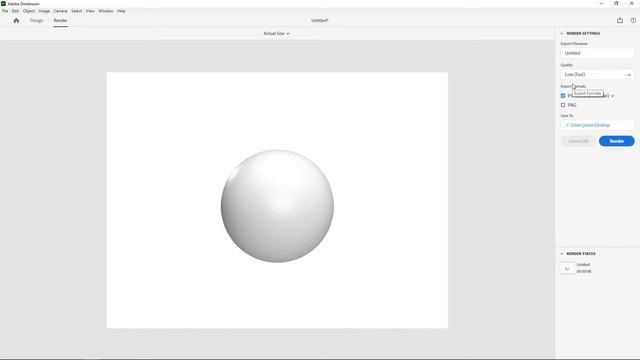Switch to the Design tab

point(36,20)
